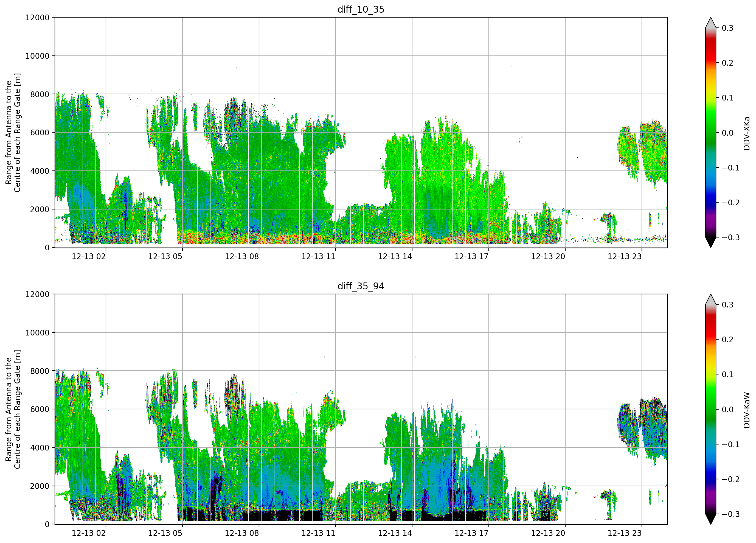Image resolution: width=756 pixels, height=543 pixels.
Task: Click the "6000" y-tick in the diff_10_35 plot
Action: [x=40, y=133]
